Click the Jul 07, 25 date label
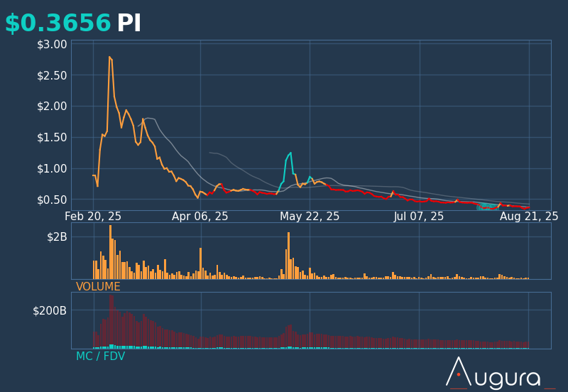The height and width of the screenshot is (392, 568). [419, 217]
